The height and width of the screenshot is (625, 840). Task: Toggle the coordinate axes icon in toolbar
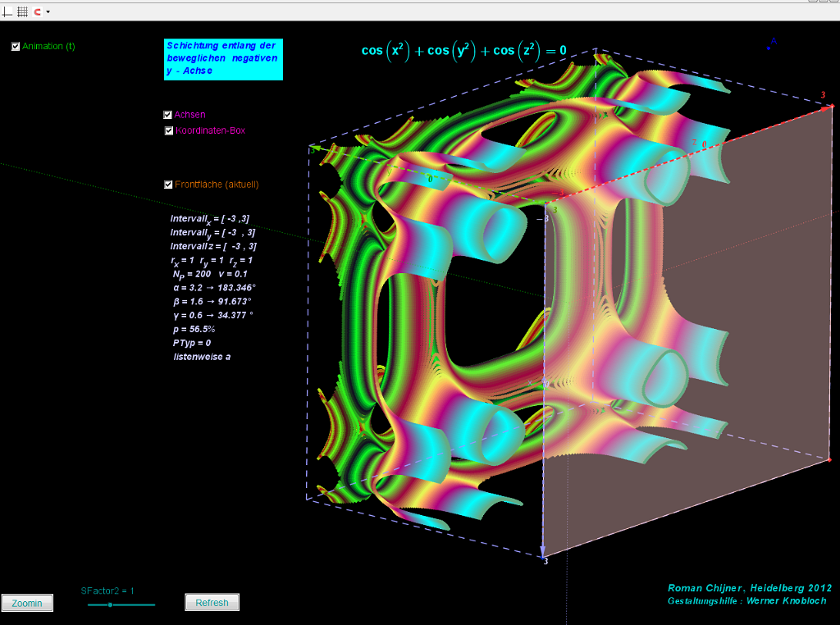click(x=7, y=11)
